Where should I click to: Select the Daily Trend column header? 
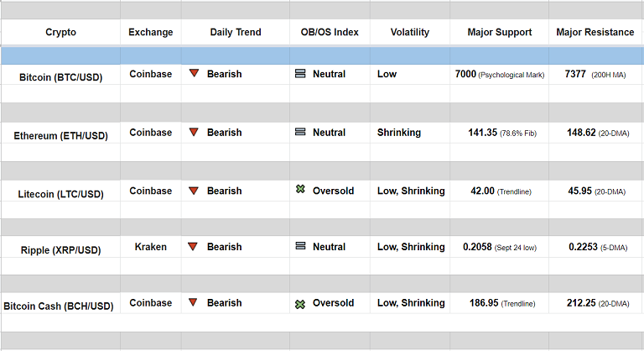[236, 33]
